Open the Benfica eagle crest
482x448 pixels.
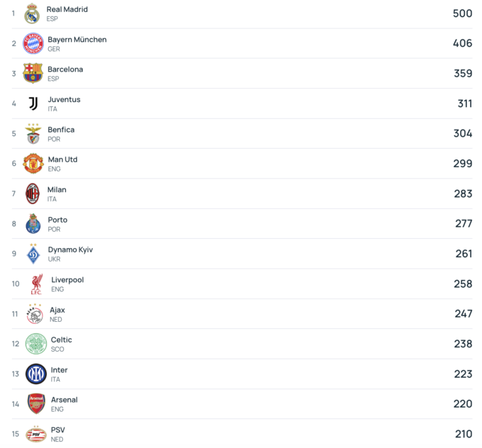click(x=33, y=133)
